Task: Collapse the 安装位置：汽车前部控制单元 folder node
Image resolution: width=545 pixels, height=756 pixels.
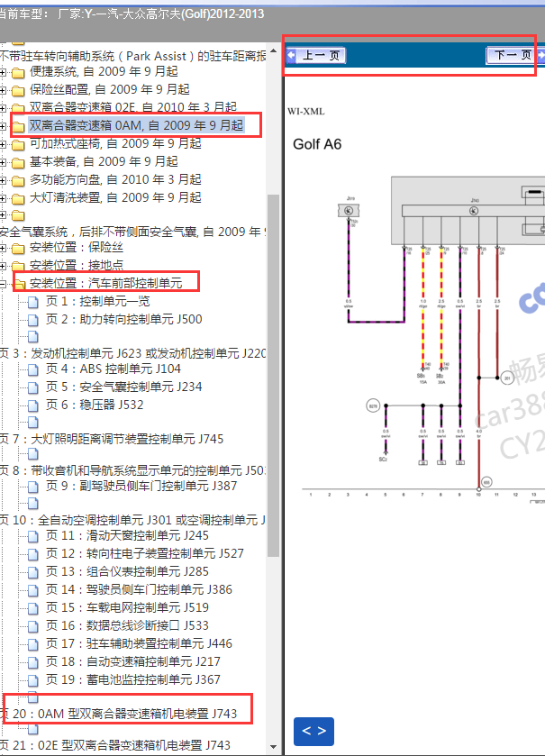Action: 3,285
